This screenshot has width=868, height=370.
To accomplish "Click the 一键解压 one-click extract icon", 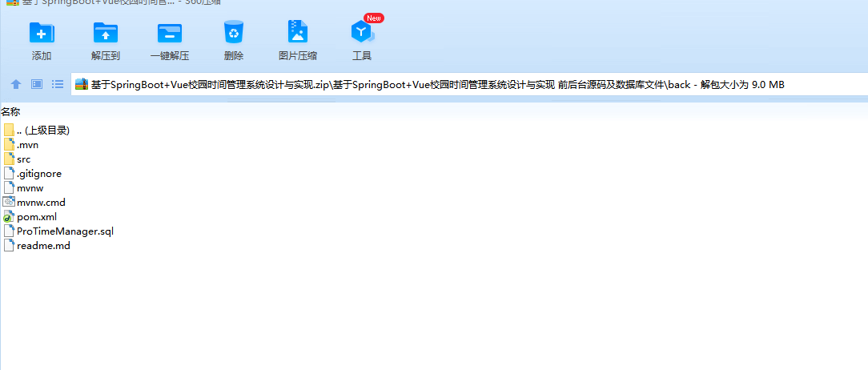I will tap(170, 33).
